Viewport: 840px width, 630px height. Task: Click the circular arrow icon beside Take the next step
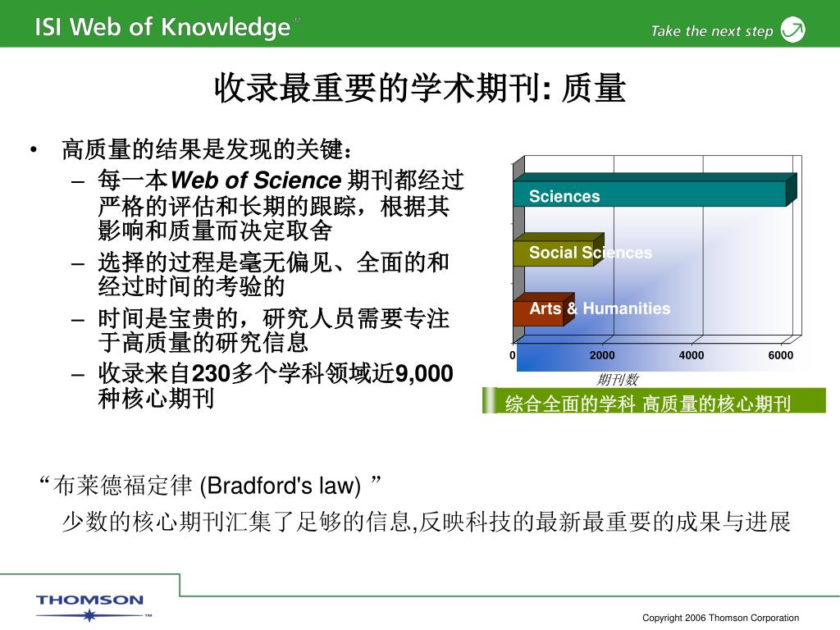click(793, 30)
